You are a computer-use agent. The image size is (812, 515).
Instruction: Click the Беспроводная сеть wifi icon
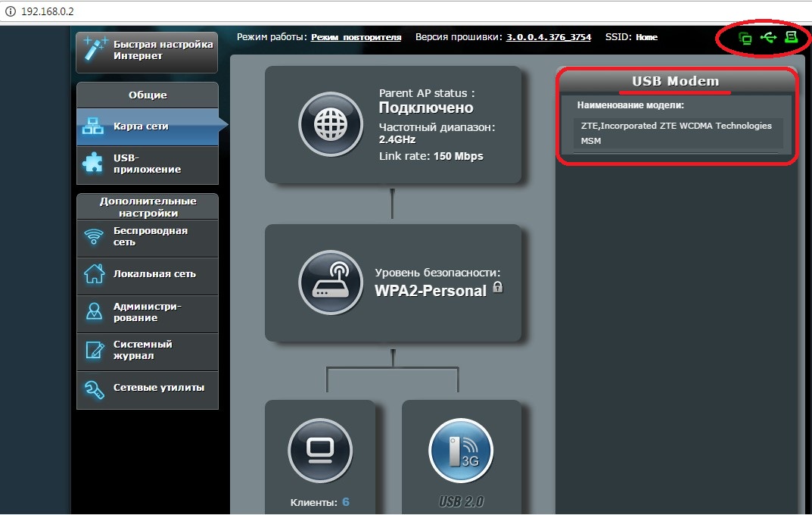94,236
